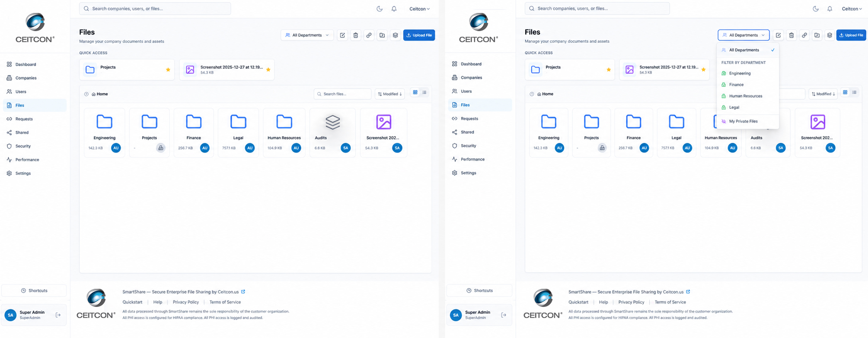Click stacked layers toolbar icon in window with closed dropdown
Image resolution: width=868 pixels, height=338 pixels.
pyautogui.click(x=395, y=35)
